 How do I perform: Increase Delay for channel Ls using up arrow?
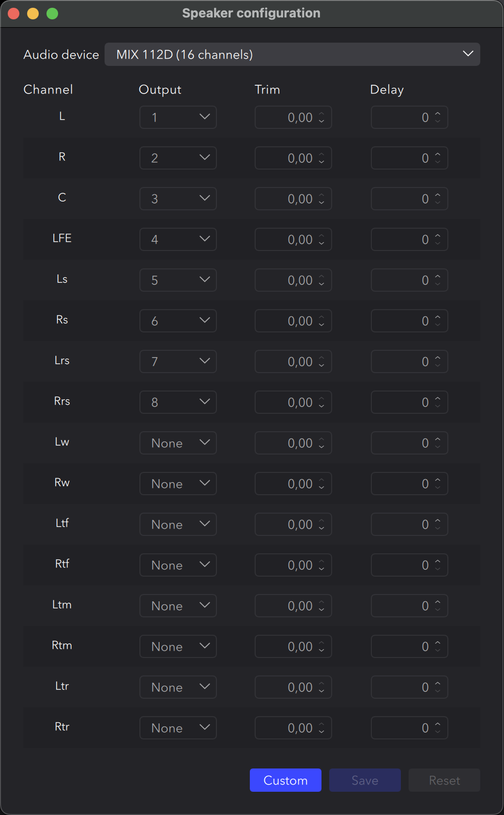click(438, 277)
